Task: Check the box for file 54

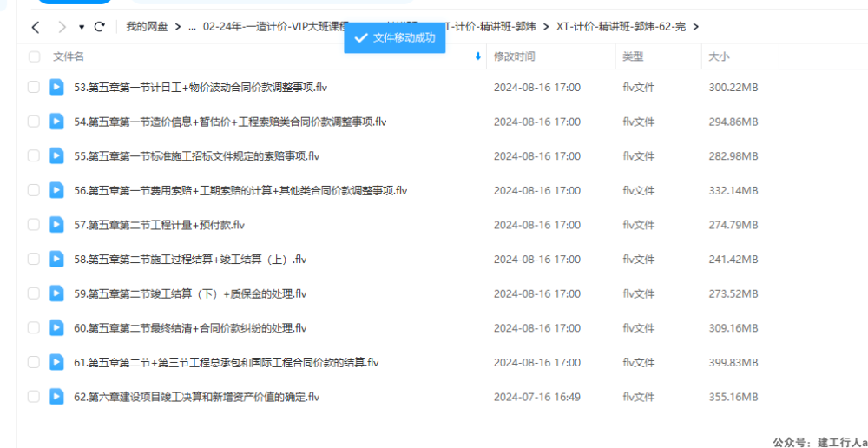Action: click(x=34, y=122)
